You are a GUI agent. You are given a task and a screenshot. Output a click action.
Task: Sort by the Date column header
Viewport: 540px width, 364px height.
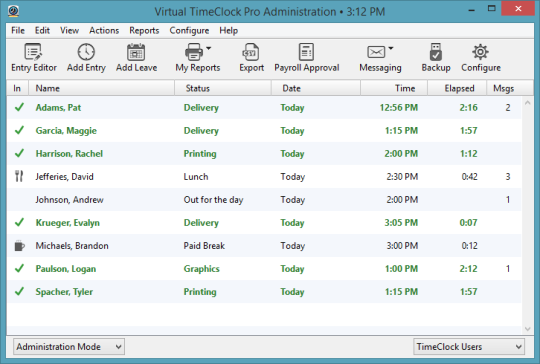coord(316,88)
